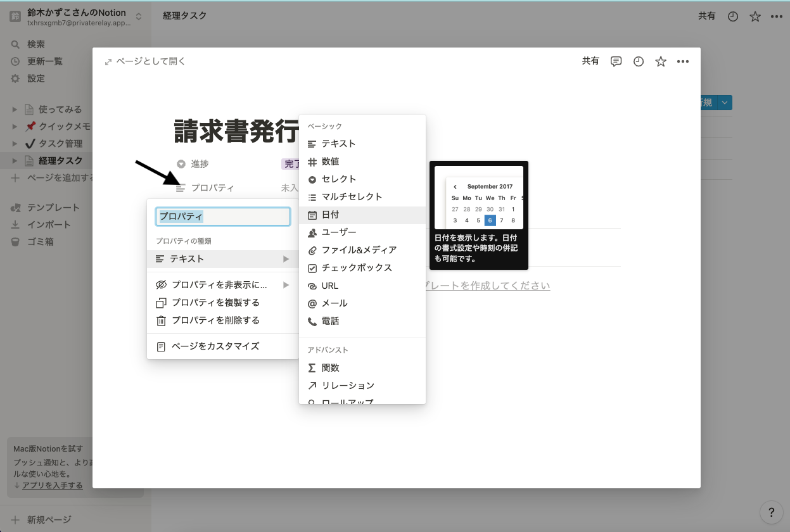790x532 pixels.
Task: Click プロパティを複製する to duplicate property
Action: (x=223, y=303)
